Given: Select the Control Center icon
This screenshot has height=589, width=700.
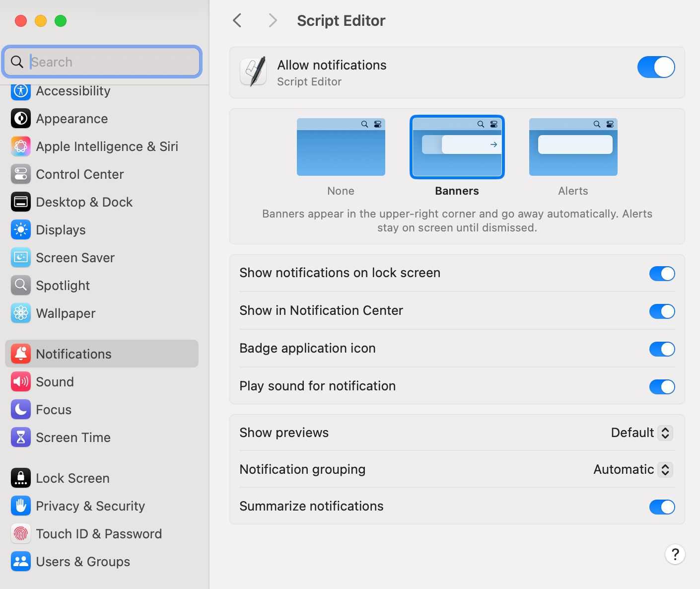Looking at the screenshot, I should (x=21, y=174).
